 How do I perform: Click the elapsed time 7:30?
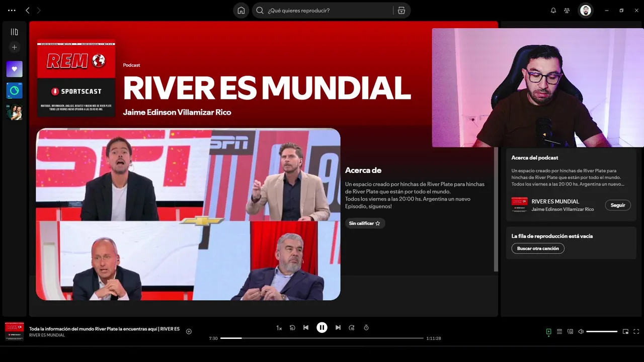tap(213, 338)
